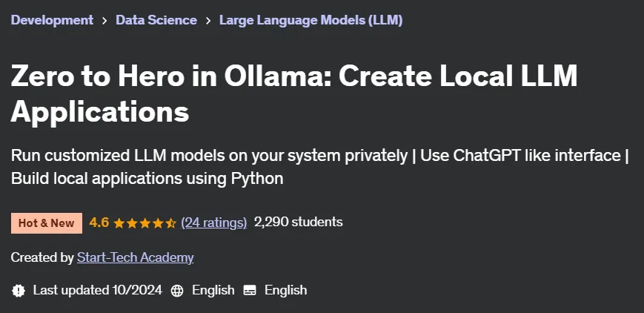
Task: Click the half-filled fifth rating star
Action: coord(170,223)
